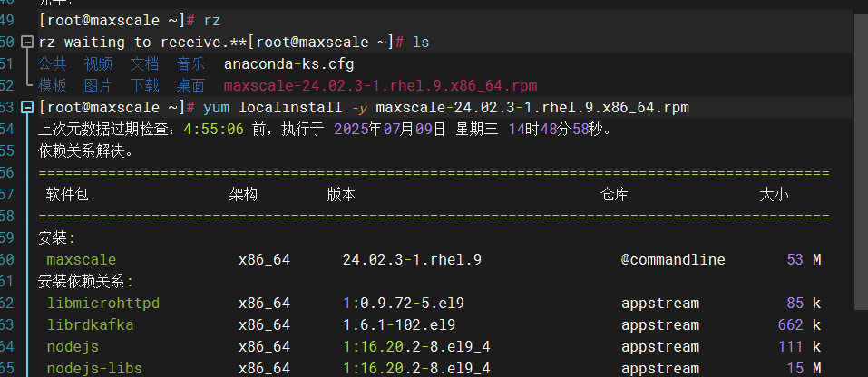Click the '版本' column header
This screenshot has height=377, width=868.
pyautogui.click(x=342, y=194)
